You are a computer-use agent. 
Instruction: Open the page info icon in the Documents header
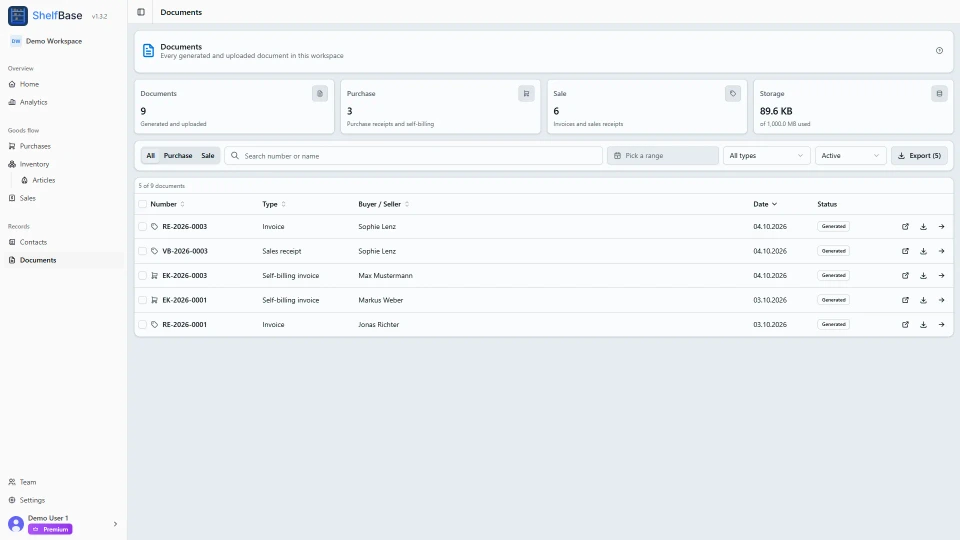pyautogui.click(x=939, y=51)
